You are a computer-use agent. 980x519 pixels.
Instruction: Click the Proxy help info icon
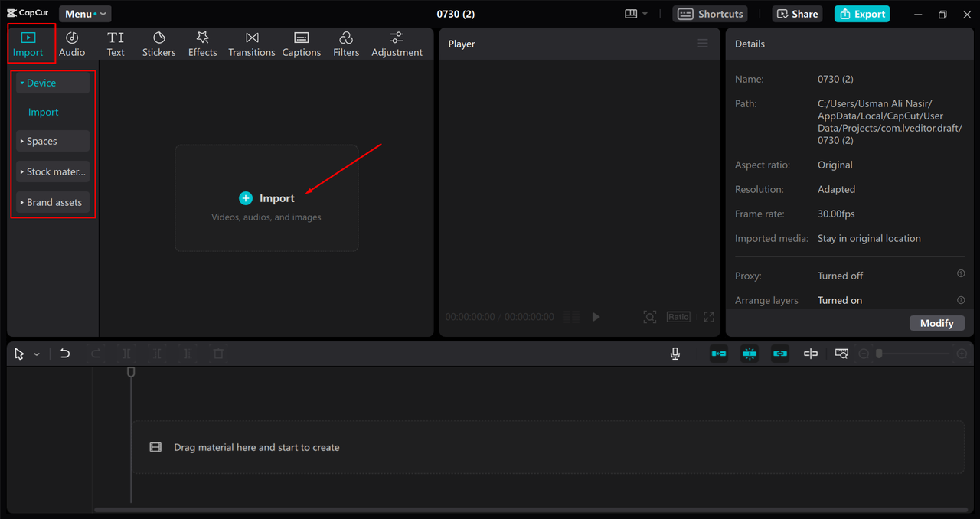click(961, 273)
